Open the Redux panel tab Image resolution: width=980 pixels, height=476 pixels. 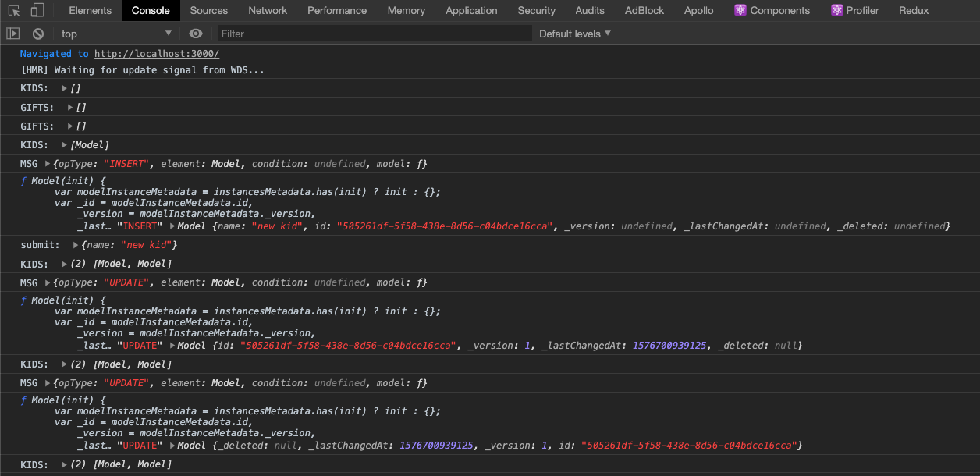(x=914, y=10)
